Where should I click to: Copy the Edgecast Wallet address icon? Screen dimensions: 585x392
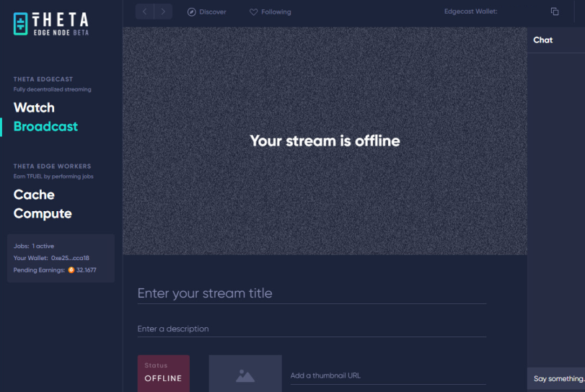[555, 12]
